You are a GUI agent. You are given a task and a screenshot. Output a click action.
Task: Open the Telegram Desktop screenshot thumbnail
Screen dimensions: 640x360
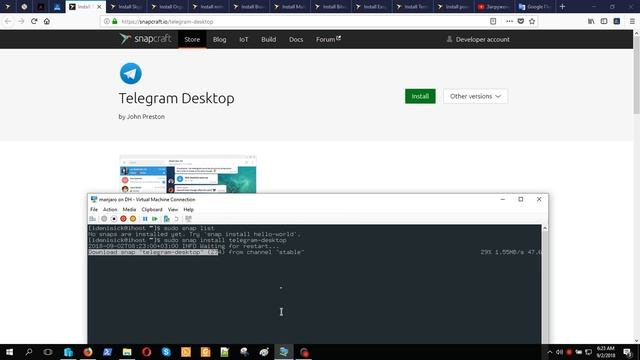pyautogui.click(x=188, y=174)
